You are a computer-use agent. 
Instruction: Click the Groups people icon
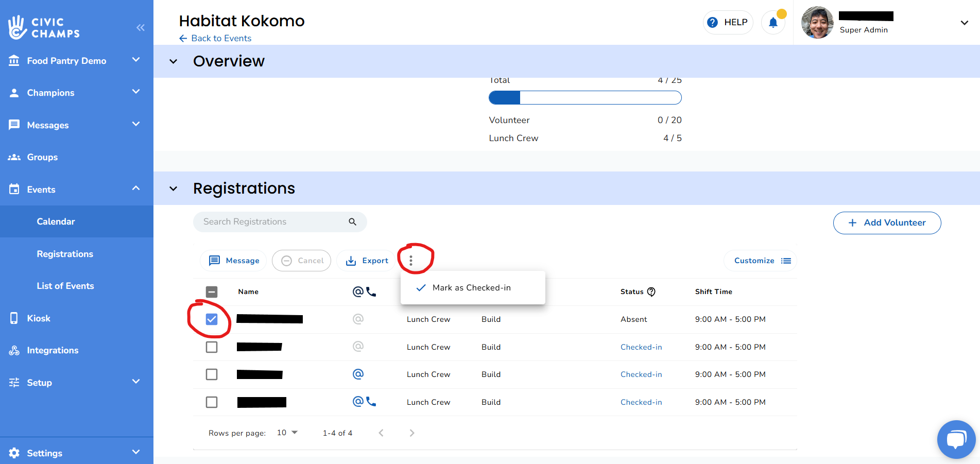click(x=14, y=157)
